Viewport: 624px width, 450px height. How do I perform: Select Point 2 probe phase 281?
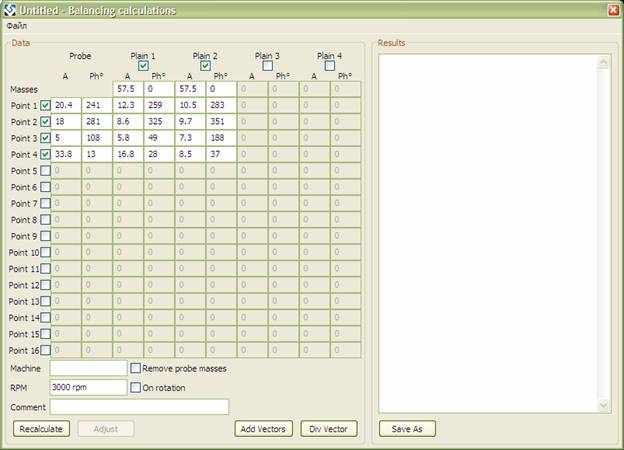(x=97, y=121)
